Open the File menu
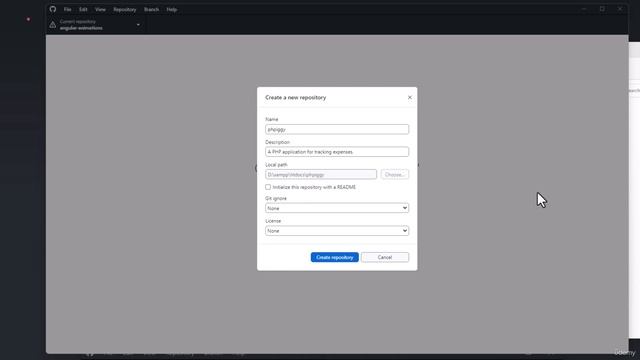Viewport: 640px width, 360px height. [67, 9]
